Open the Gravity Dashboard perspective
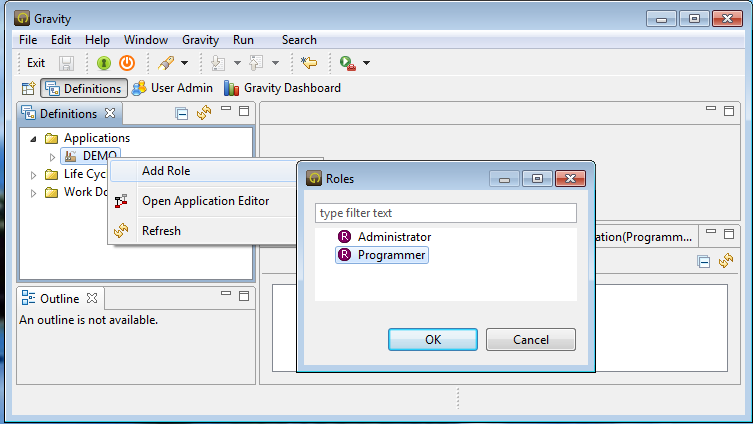753x424 pixels. (282, 88)
